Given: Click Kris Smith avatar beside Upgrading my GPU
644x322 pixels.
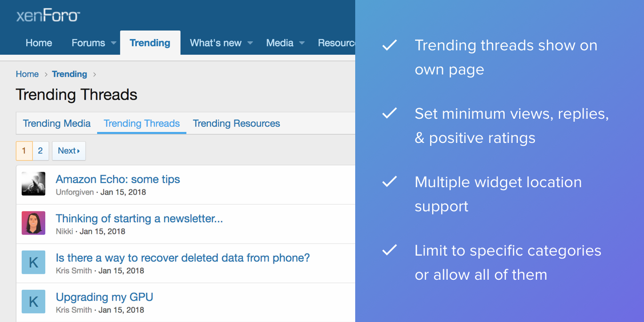Looking at the screenshot, I should tap(34, 302).
